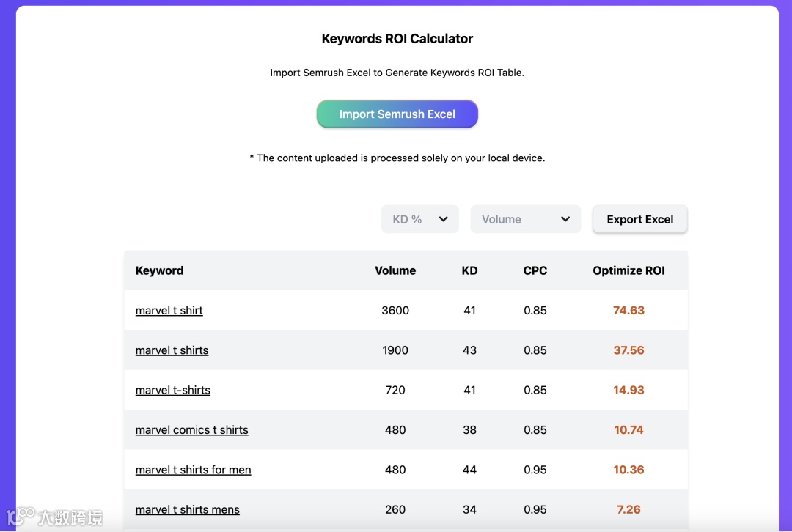Click the Keywords ROI Calculator heading
This screenshot has height=532, width=792.
[x=397, y=39]
